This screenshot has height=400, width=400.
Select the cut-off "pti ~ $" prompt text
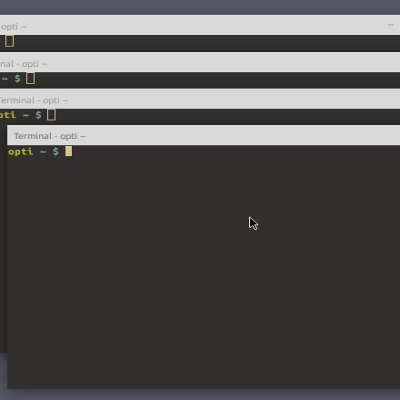[x=21, y=115]
